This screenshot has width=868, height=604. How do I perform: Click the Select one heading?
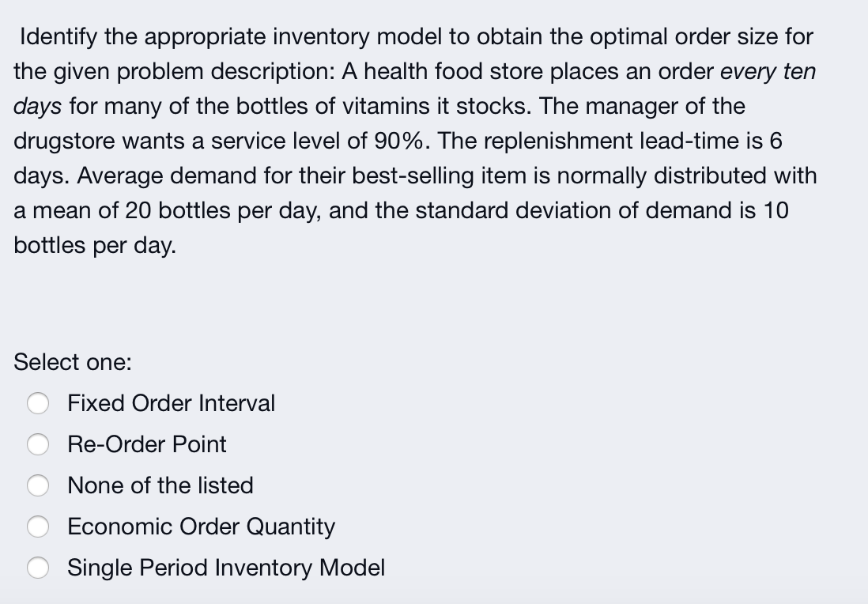(x=71, y=362)
